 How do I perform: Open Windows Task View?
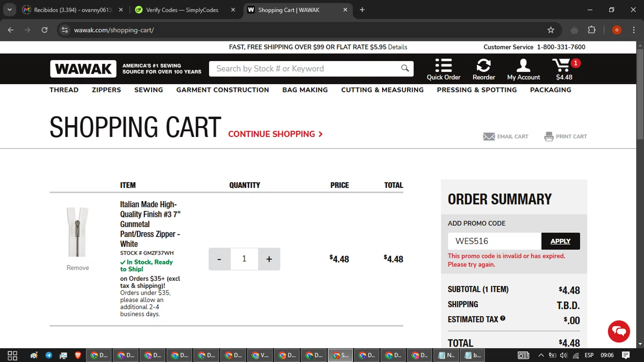click(x=12, y=355)
